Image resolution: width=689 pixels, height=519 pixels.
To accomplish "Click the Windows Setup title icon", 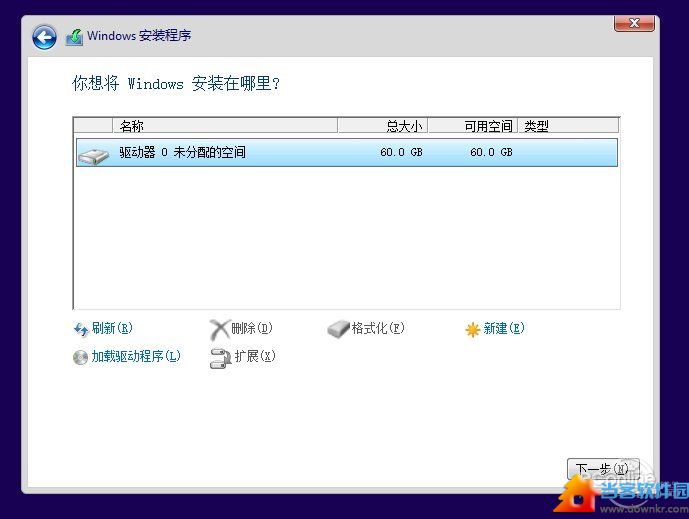I will click(x=74, y=37).
